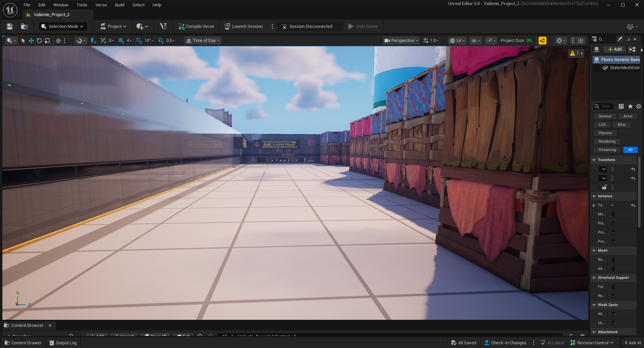Viewport: 644px width, 348px height.
Task: Filter details by General
Action: click(605, 116)
